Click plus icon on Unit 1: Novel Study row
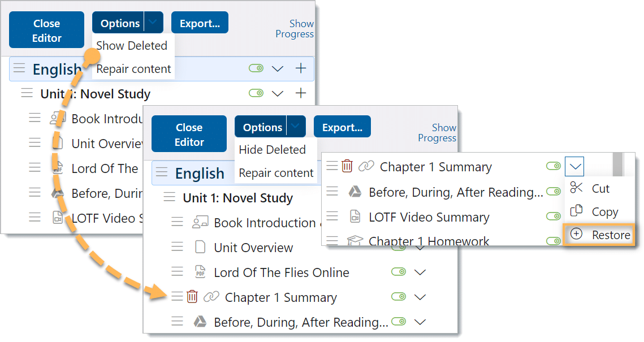Screen dimensions: 644x342 click(x=301, y=93)
